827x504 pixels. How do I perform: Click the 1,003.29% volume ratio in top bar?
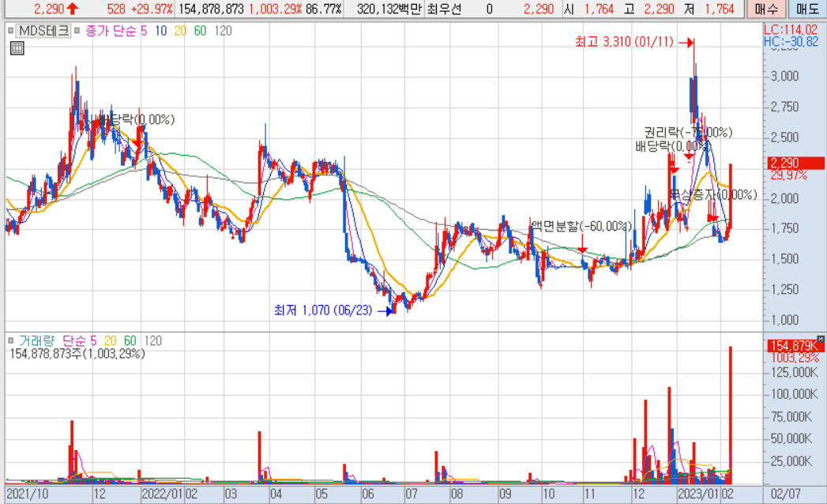(x=275, y=9)
